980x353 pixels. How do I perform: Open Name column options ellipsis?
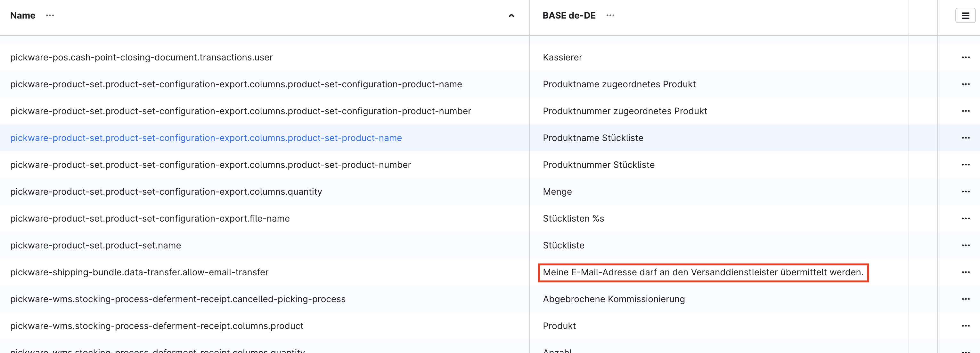point(50,16)
